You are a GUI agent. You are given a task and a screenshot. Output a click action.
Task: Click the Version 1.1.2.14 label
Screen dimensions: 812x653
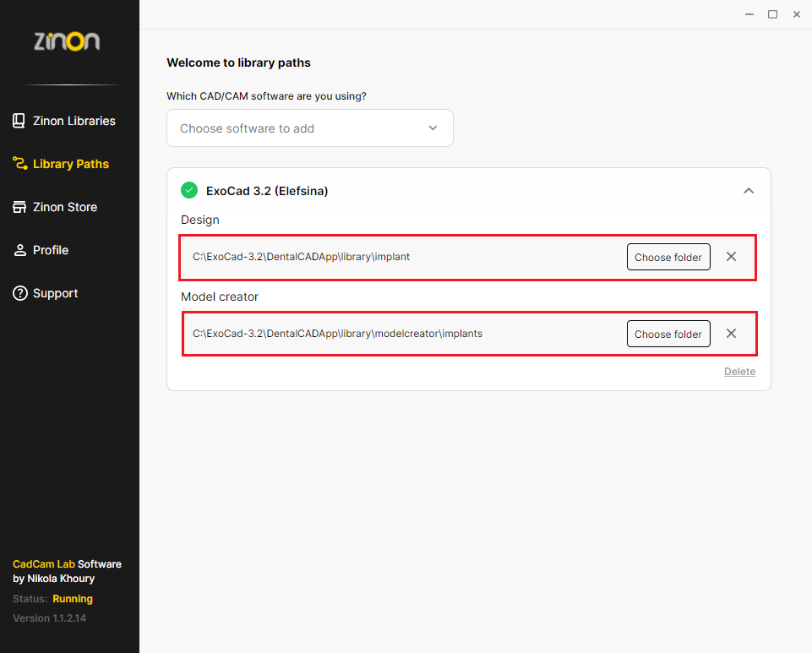[50, 618]
